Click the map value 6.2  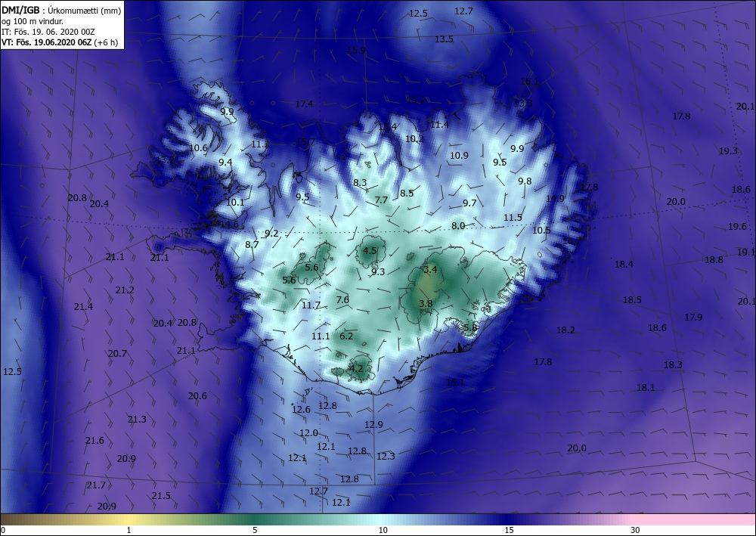[x=347, y=336]
